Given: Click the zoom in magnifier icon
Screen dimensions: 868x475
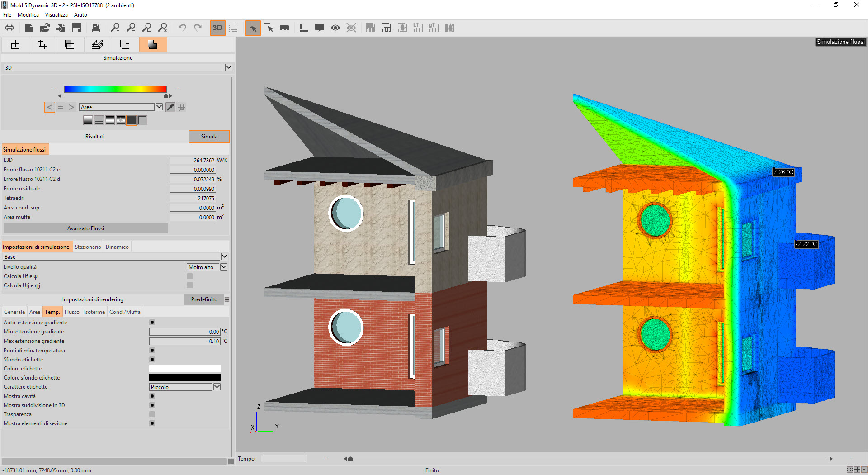Looking at the screenshot, I should [x=115, y=28].
